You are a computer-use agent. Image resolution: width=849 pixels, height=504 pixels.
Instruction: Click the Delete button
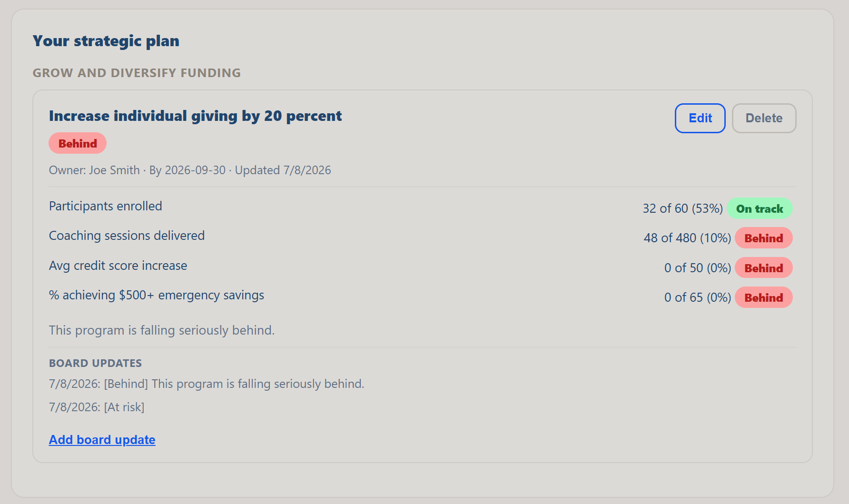(764, 118)
